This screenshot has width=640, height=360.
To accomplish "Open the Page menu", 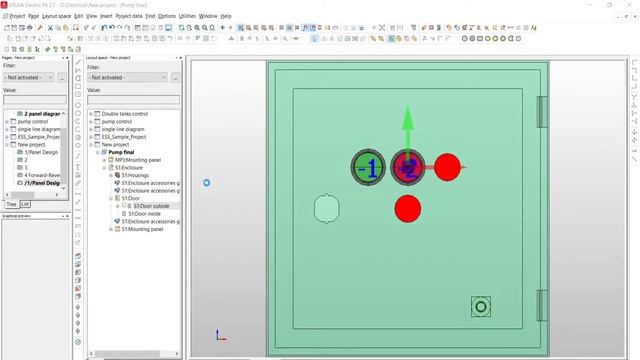I will tap(33, 16).
